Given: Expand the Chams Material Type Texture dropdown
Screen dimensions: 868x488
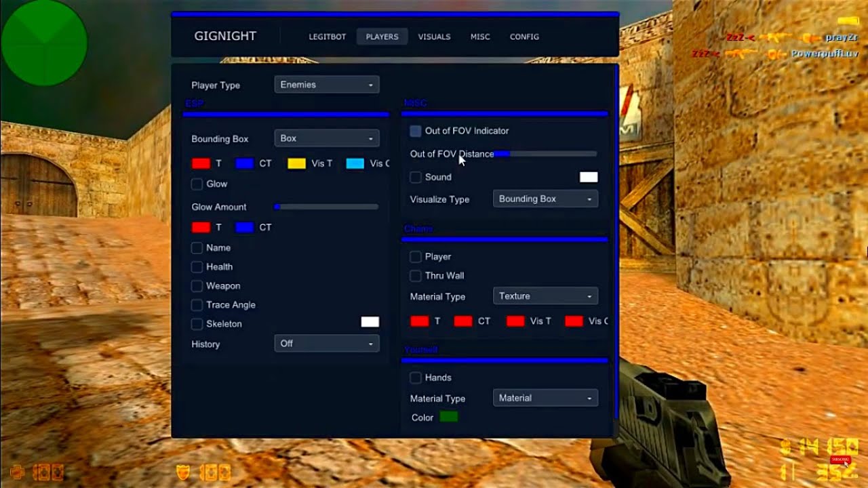Looking at the screenshot, I should 545,296.
